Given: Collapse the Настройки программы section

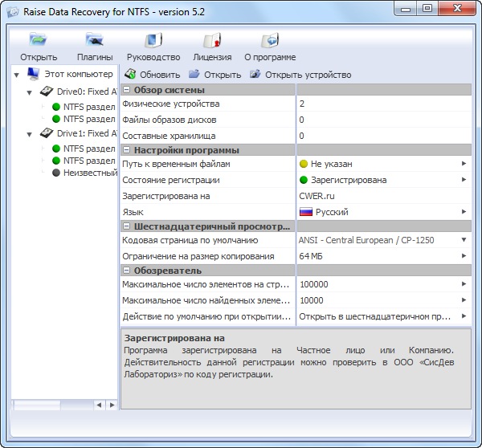Looking at the screenshot, I should pyautogui.click(x=127, y=150).
